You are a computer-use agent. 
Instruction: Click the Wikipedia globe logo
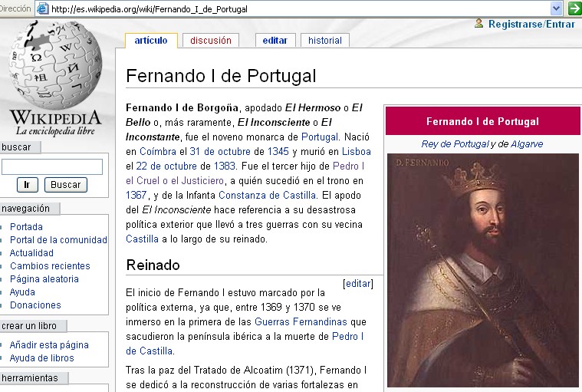(56, 65)
